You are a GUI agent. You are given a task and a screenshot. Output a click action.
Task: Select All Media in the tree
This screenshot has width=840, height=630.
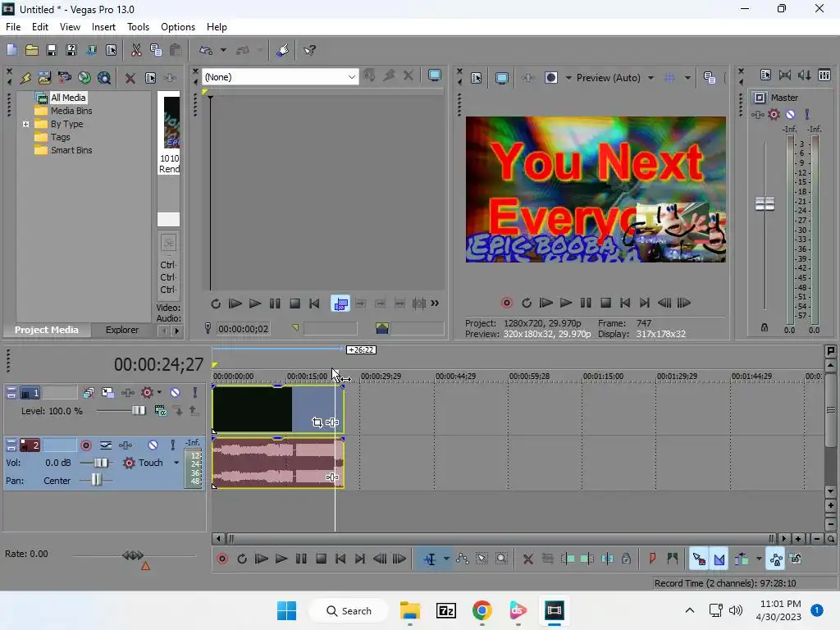pyautogui.click(x=68, y=98)
